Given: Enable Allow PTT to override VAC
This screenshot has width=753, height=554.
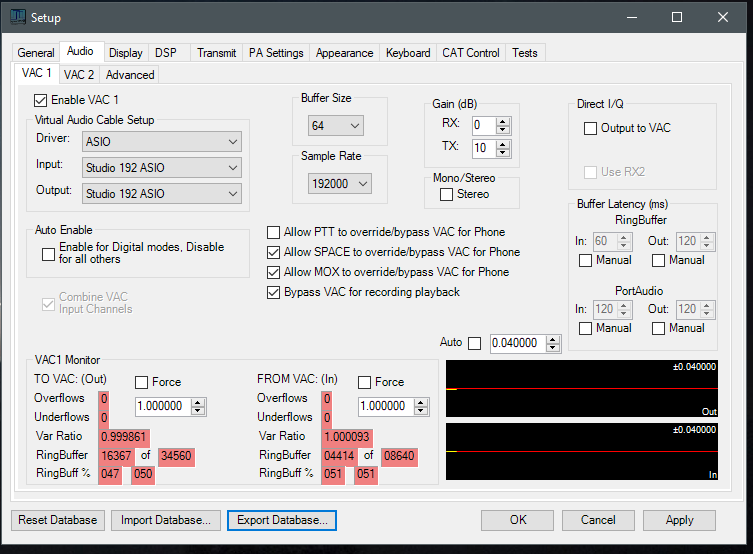Looking at the screenshot, I should click(x=274, y=232).
